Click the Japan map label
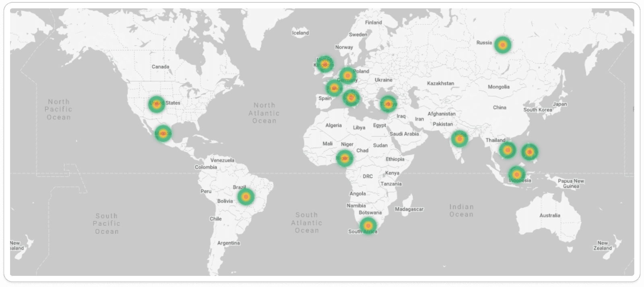 [x=559, y=104]
